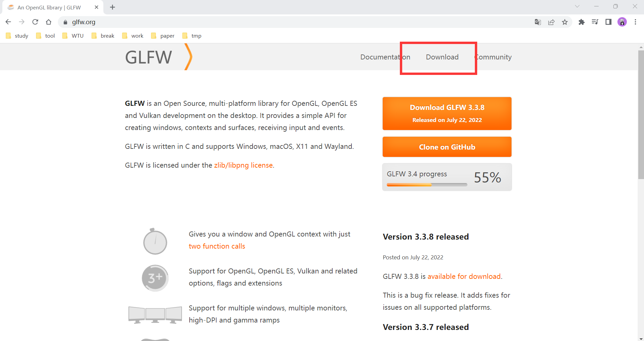Image resolution: width=644 pixels, height=341 pixels.
Task: Open media controls icon
Action: pyautogui.click(x=595, y=22)
